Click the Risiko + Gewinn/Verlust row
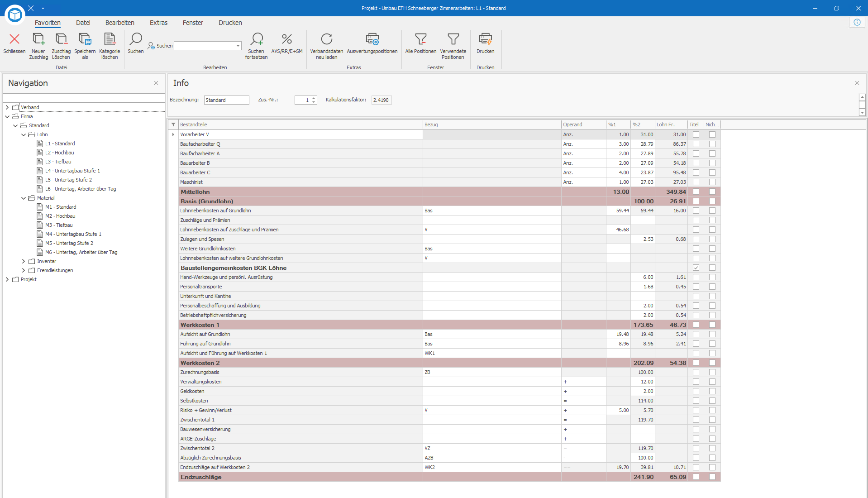This screenshot has width=868, height=498. (x=449, y=410)
